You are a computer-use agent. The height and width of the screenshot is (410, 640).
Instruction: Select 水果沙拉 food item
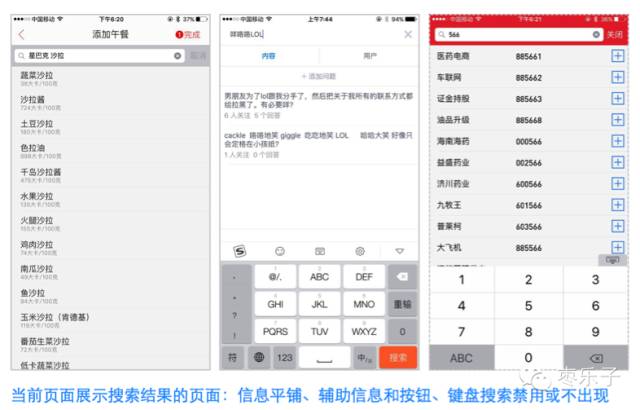pyautogui.click(x=110, y=199)
